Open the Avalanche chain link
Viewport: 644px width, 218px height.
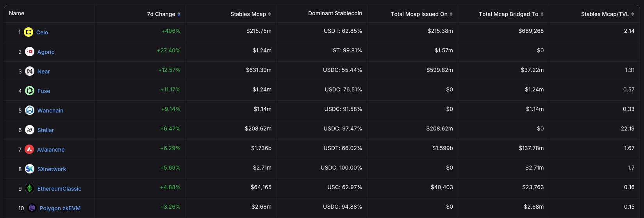pyautogui.click(x=51, y=150)
